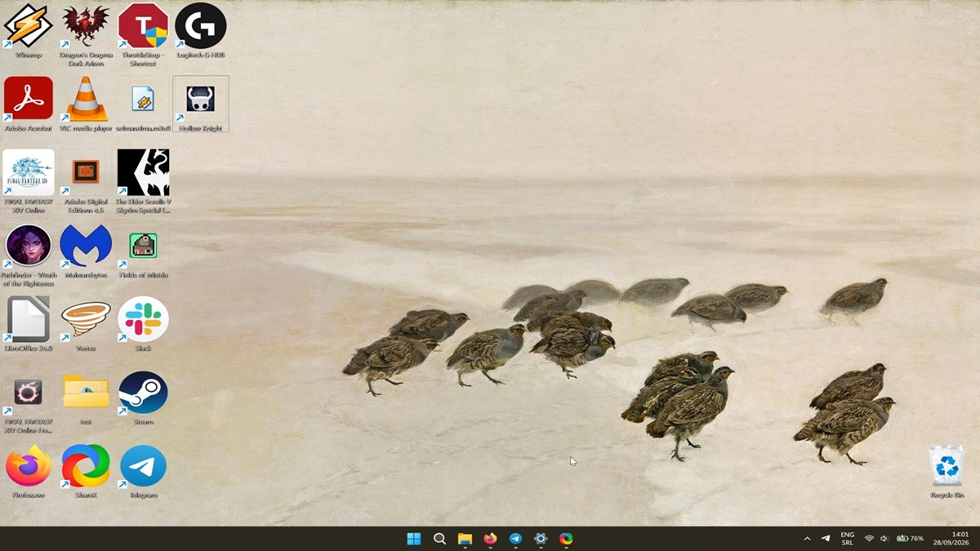Image resolution: width=980 pixels, height=551 pixels.
Task: Select the VLC media player icon
Action: point(86,104)
